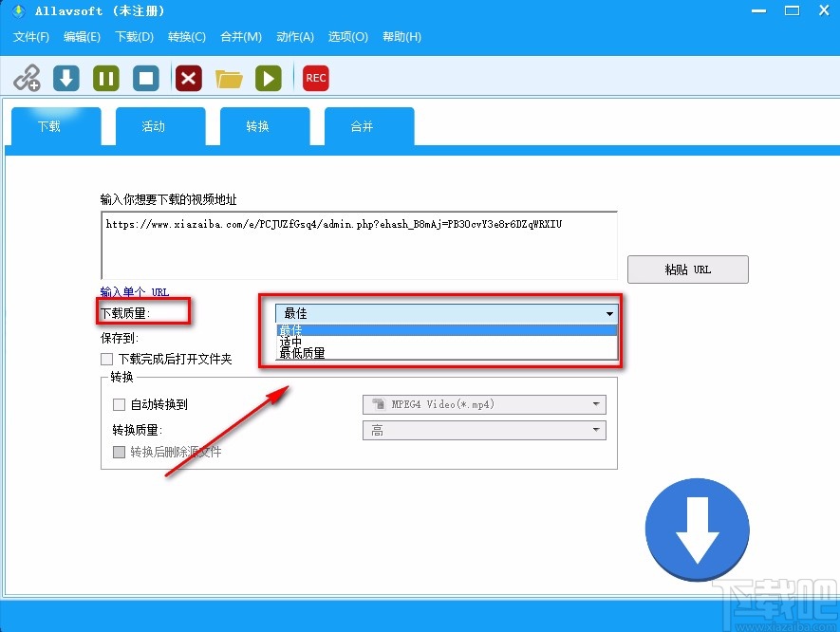Check the 自动转换到 option

(x=120, y=404)
